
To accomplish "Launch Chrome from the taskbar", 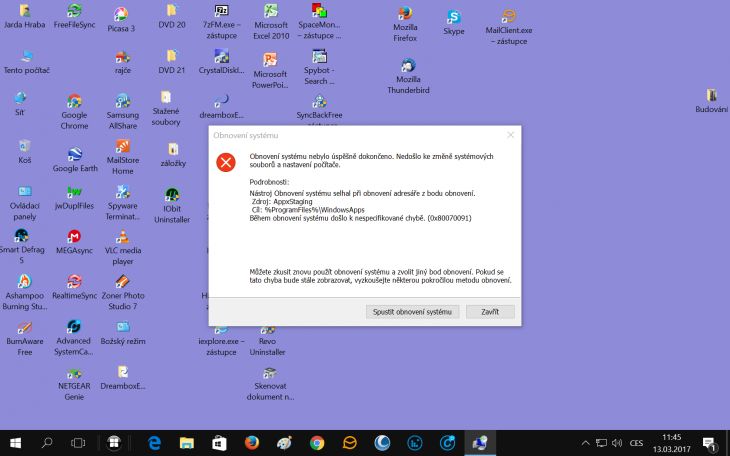I will (317, 443).
